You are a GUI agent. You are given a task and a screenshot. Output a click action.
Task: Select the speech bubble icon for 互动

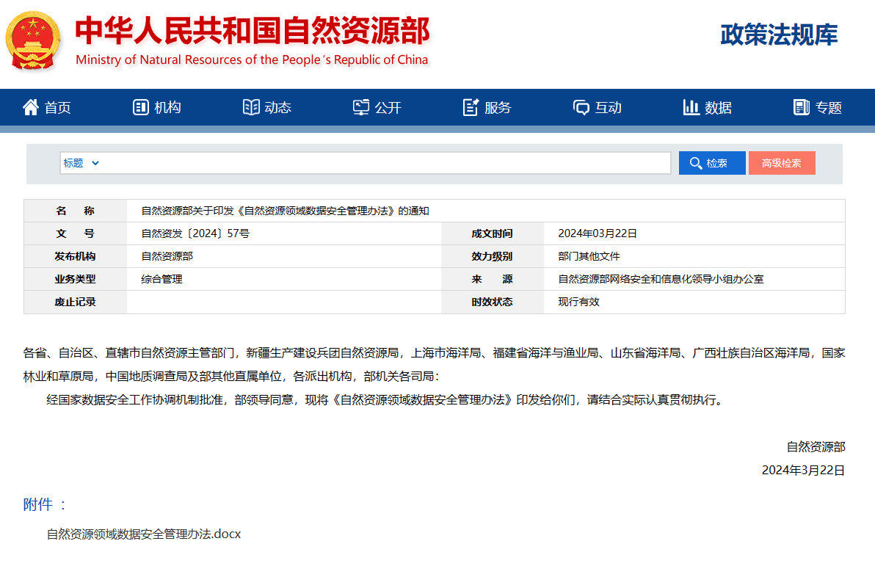click(581, 107)
